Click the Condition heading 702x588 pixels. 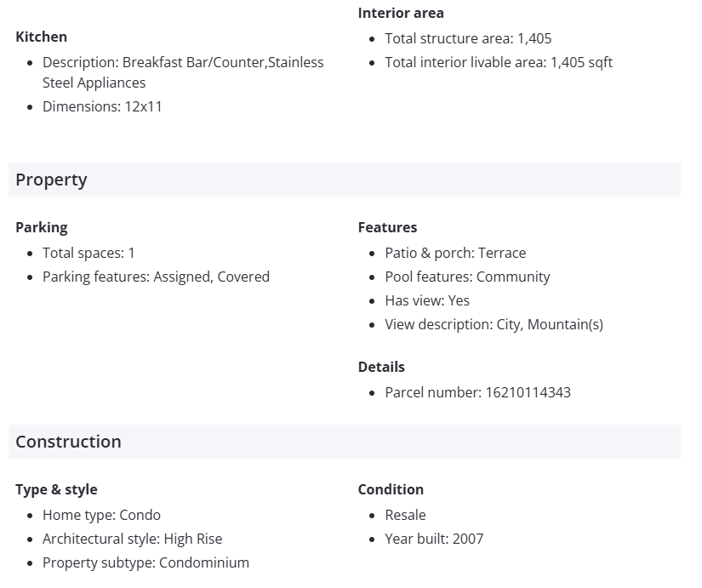tap(391, 489)
